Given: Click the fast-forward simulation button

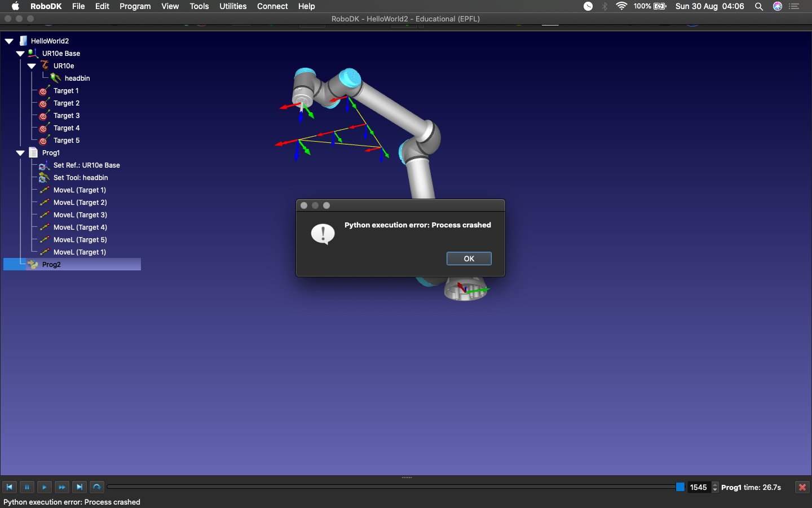Looking at the screenshot, I should pyautogui.click(x=62, y=487).
